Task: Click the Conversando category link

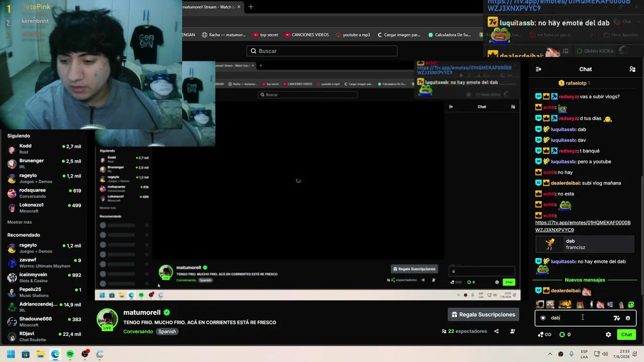Action: point(138,331)
